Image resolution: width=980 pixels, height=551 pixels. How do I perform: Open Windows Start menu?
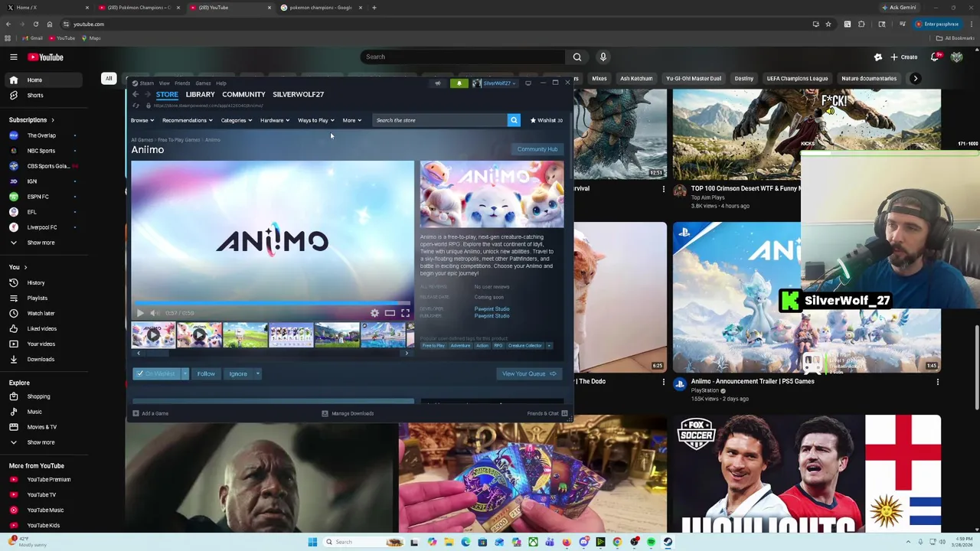tap(312, 542)
